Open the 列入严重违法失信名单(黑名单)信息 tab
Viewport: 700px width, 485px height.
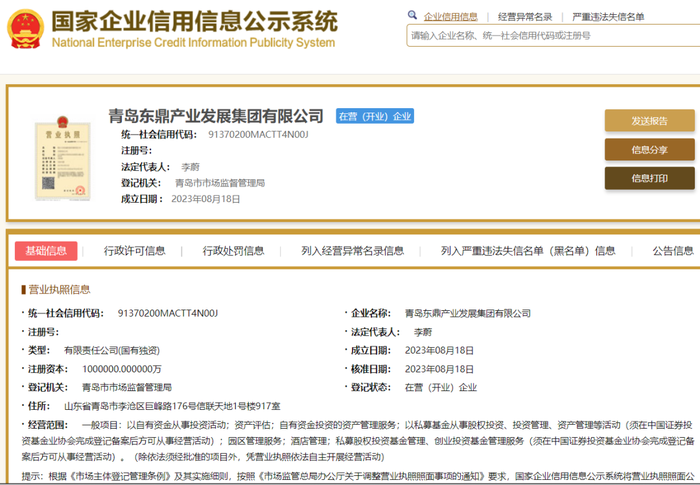click(528, 251)
